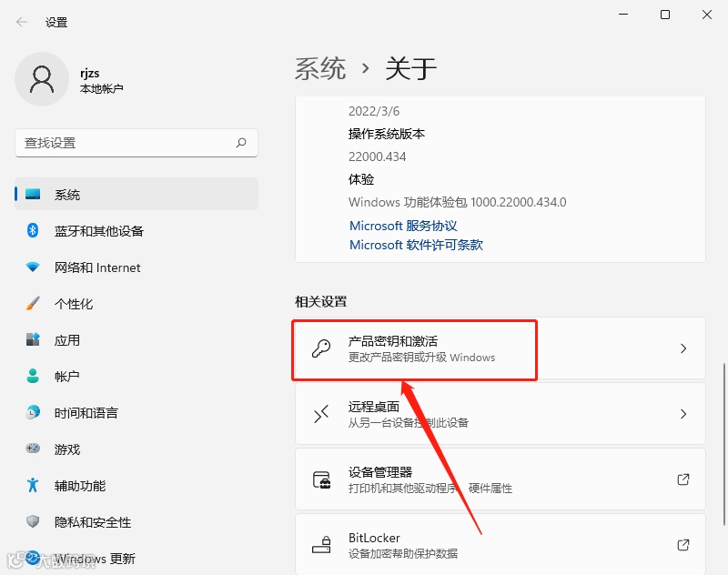This screenshot has width=728, height=575.
Task: Open 蓝牙和其他设备 settings
Action: coord(136,231)
